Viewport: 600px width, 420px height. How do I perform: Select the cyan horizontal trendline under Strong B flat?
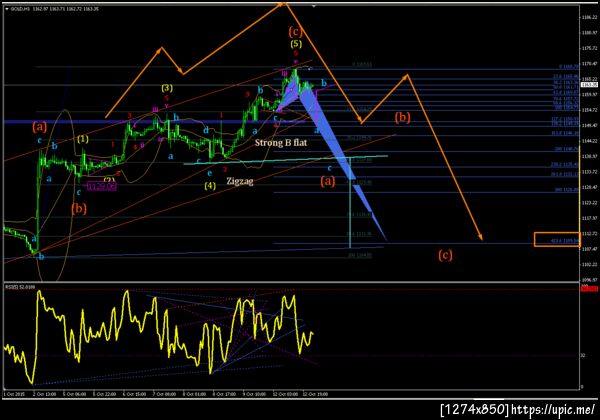[x=285, y=160]
